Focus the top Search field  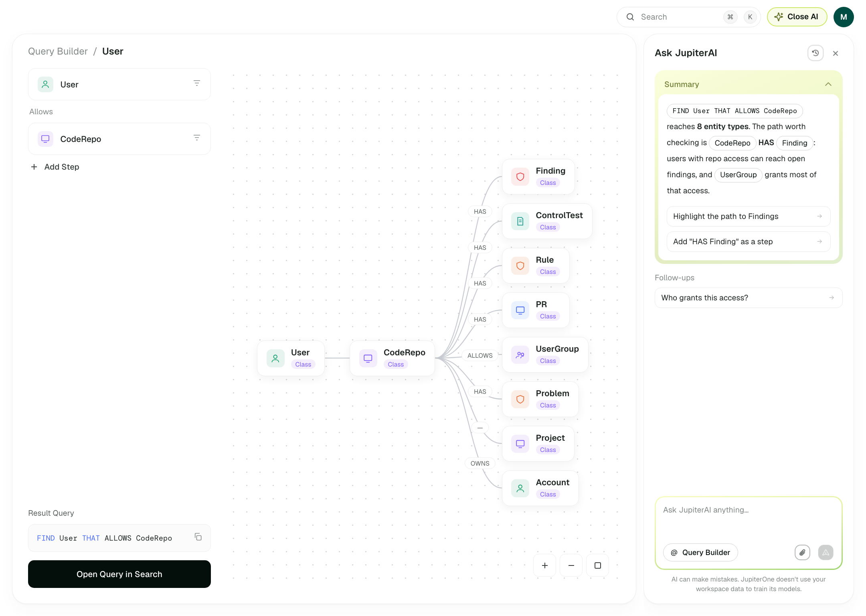[688, 17]
